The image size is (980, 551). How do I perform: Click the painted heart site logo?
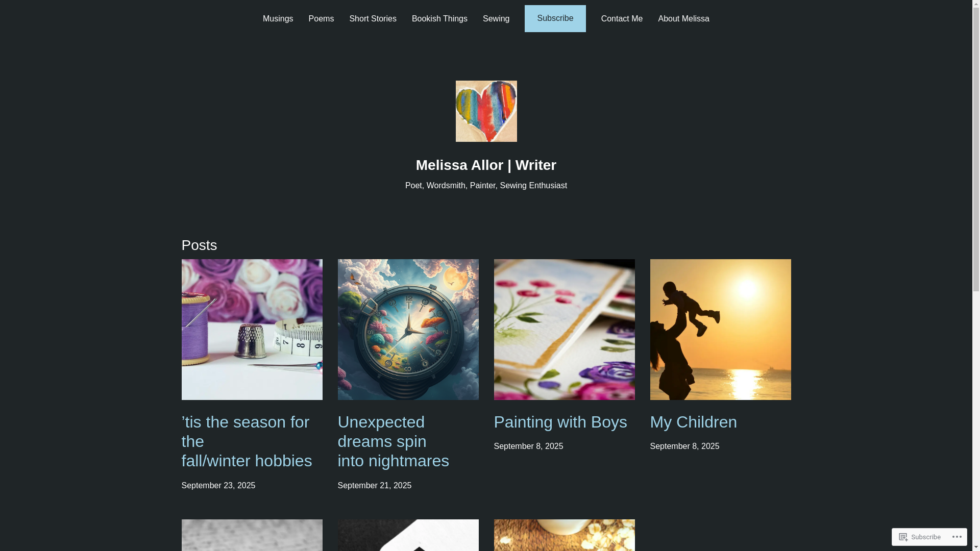pos(486,111)
